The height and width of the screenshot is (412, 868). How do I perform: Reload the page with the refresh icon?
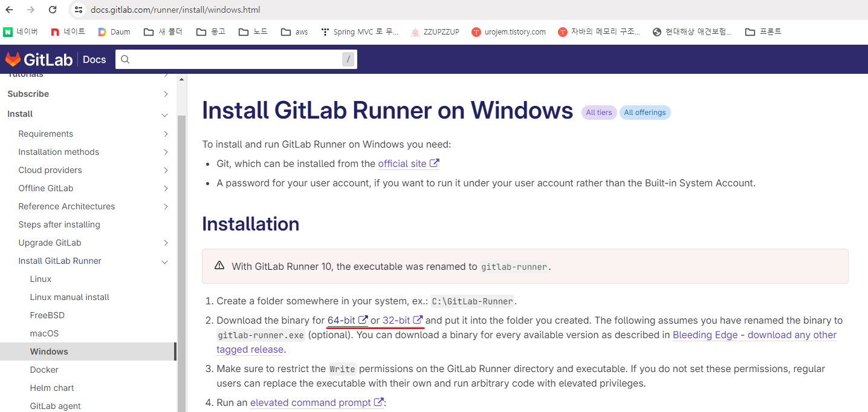53,10
